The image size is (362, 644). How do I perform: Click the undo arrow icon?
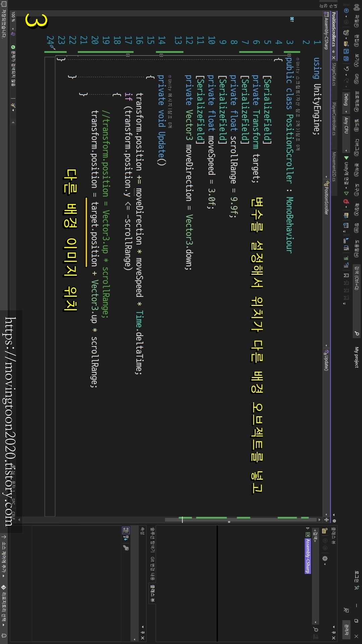346,69
